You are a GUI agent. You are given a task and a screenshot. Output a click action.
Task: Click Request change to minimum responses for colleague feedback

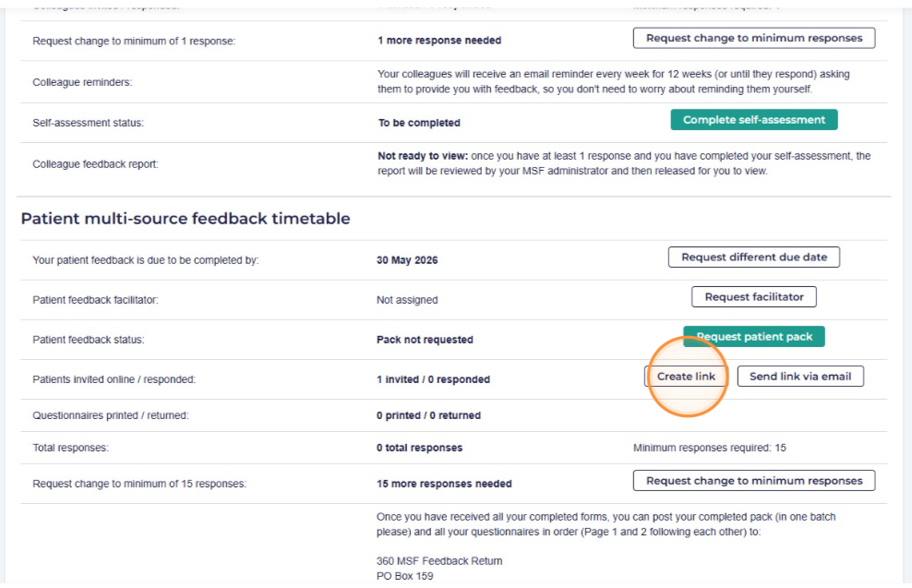tap(753, 39)
